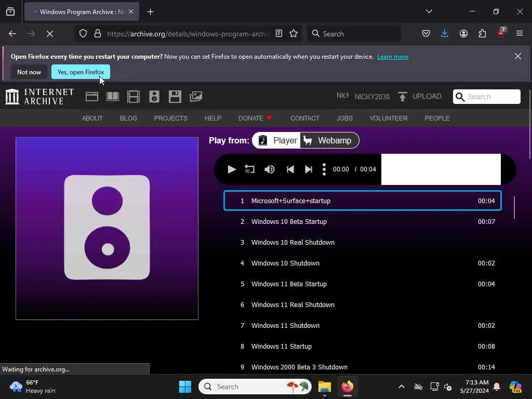Open the HELP menu item
The height and width of the screenshot is (399, 532).
(x=212, y=118)
